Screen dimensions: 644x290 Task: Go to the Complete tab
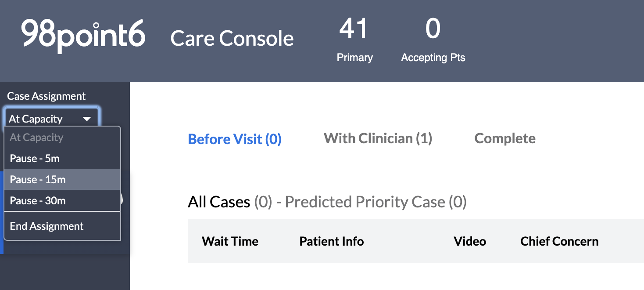click(x=505, y=138)
